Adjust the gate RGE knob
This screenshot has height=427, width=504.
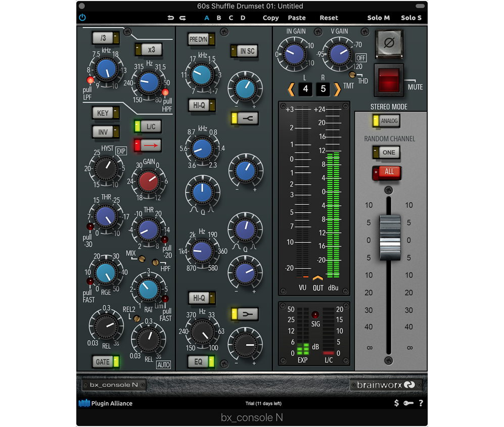[x=106, y=273]
